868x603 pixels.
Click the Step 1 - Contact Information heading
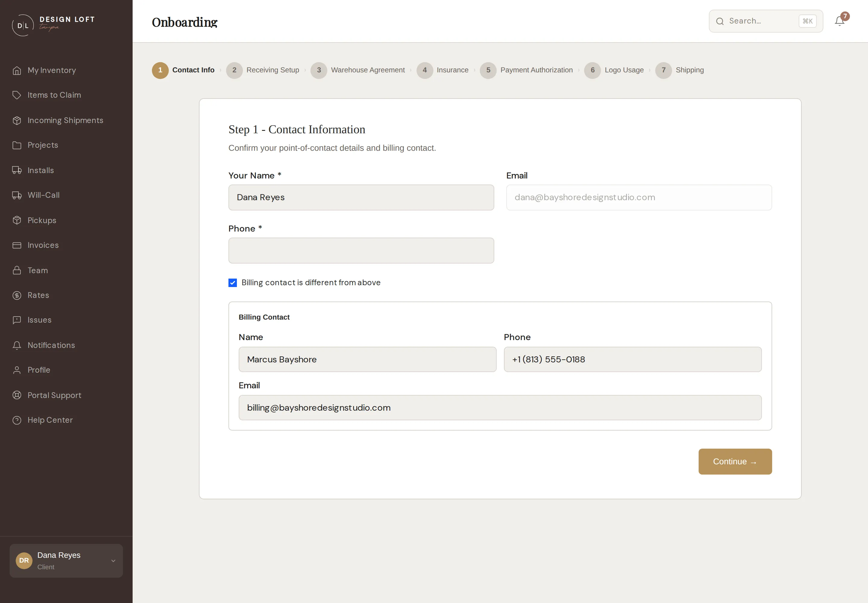point(297,130)
